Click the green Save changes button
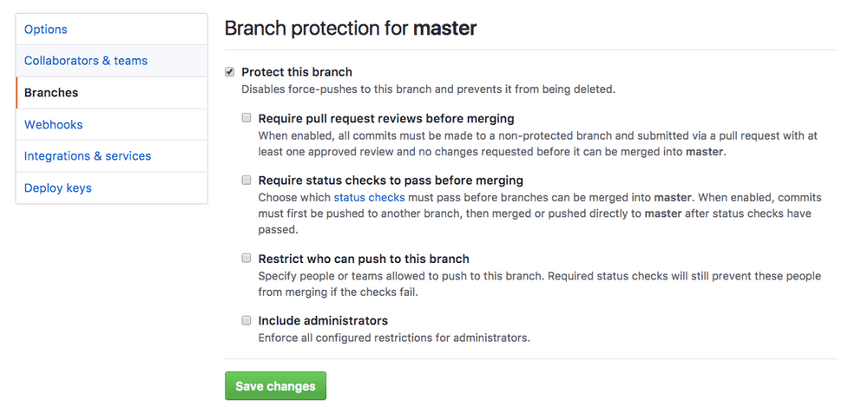Viewport: 868px width, 414px height. 276,385
